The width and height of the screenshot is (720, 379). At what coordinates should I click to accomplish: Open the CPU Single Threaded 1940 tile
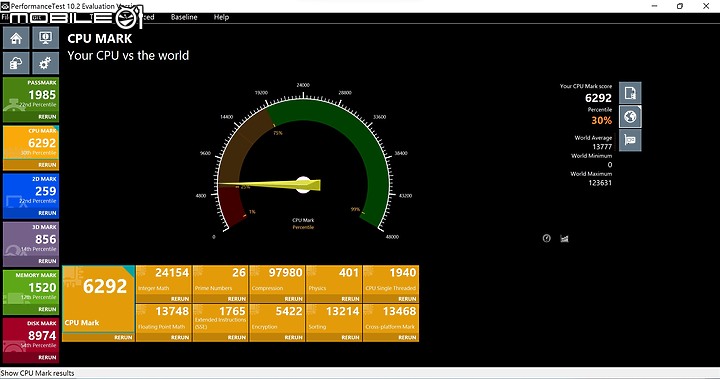391,280
